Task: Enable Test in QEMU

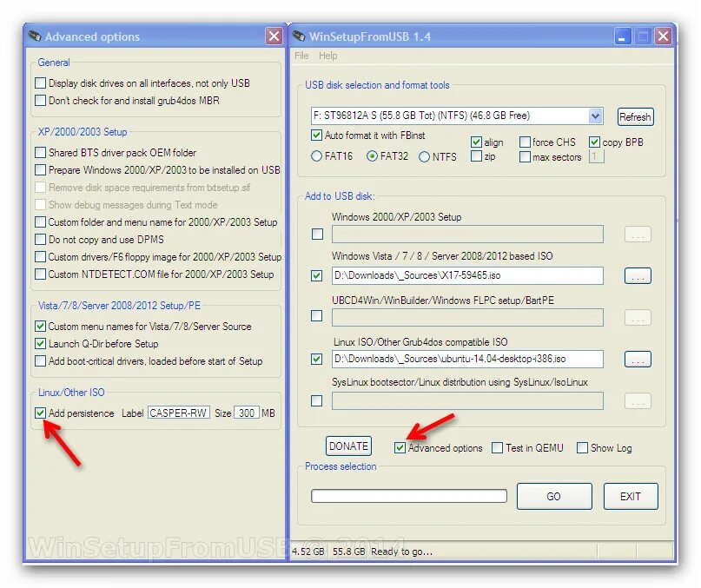Action: [x=497, y=447]
